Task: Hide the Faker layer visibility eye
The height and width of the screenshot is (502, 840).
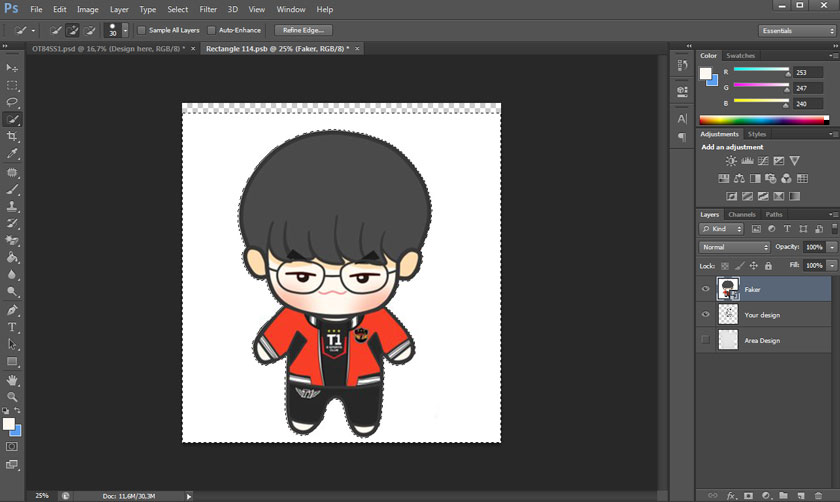Action: (706, 289)
